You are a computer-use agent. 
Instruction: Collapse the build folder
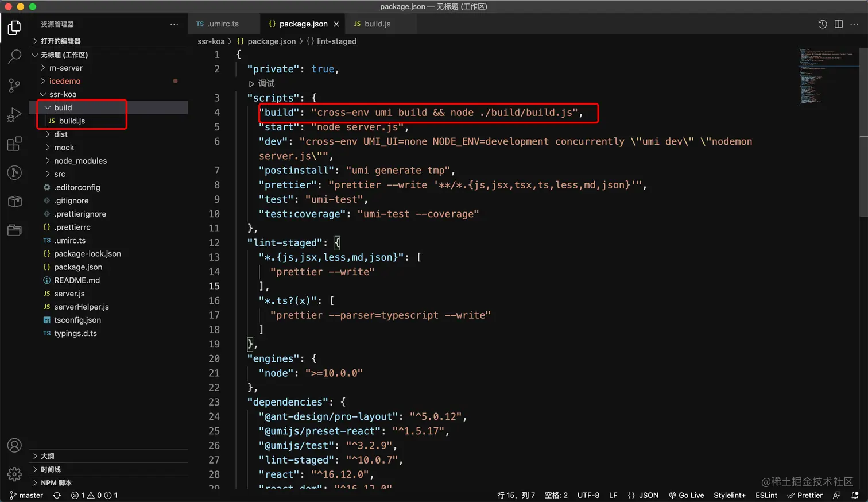[x=109, y=107]
